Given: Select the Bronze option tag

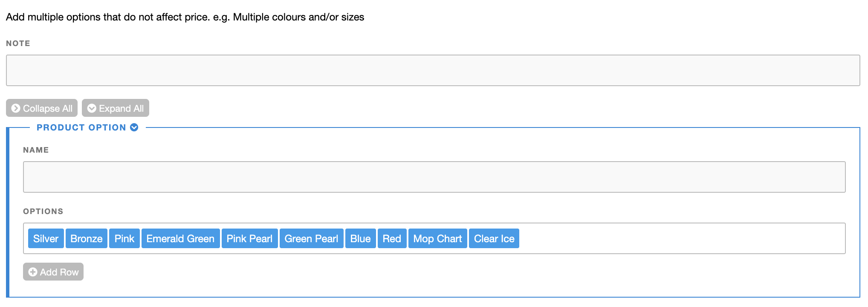Looking at the screenshot, I should (x=87, y=239).
